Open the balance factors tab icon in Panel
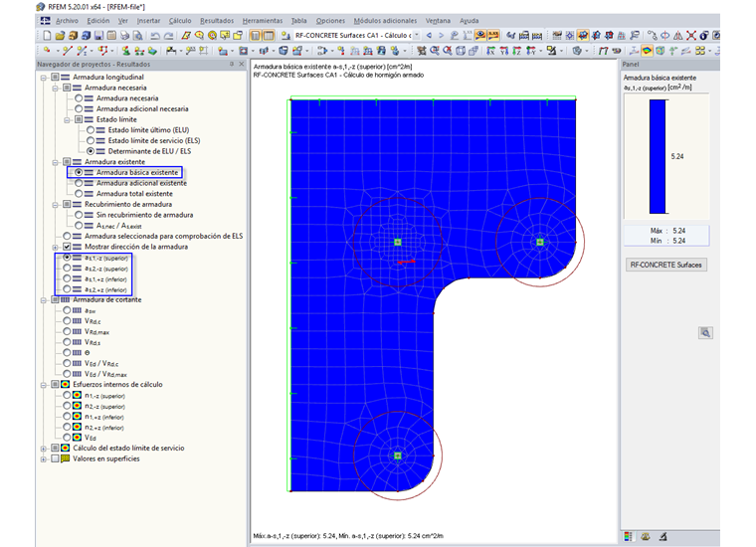The height and width of the screenshot is (547, 756). point(646,536)
